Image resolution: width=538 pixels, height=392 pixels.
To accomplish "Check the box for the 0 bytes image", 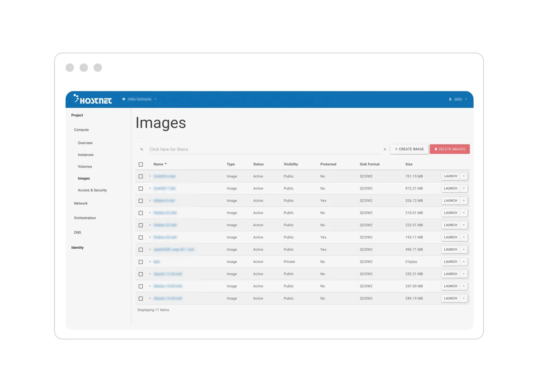I will point(141,262).
